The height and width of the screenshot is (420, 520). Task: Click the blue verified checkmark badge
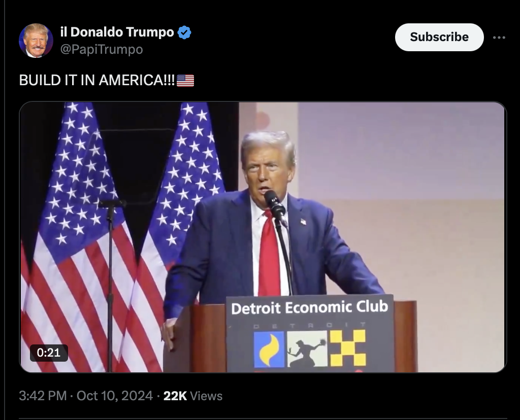[x=184, y=32]
